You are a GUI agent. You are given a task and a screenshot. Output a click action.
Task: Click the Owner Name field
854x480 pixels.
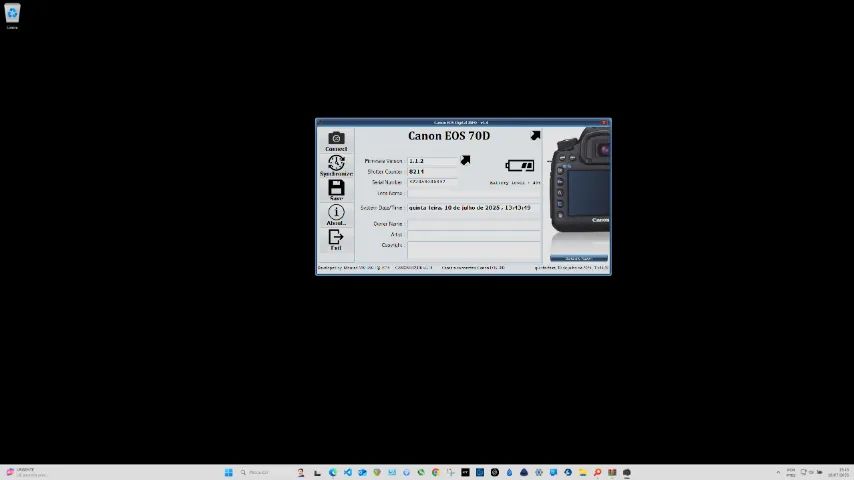473,224
